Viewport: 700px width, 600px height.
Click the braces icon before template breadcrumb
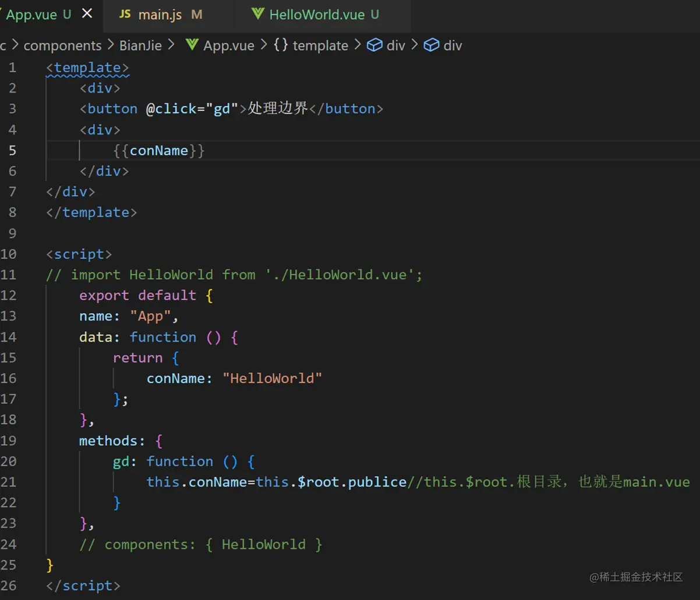pos(281,45)
